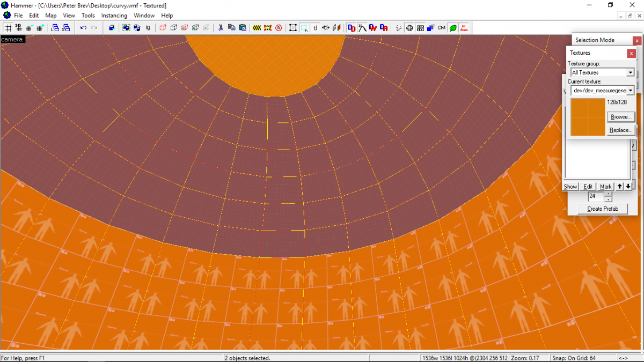Click the up stepper arrow beside 24

pos(608,194)
